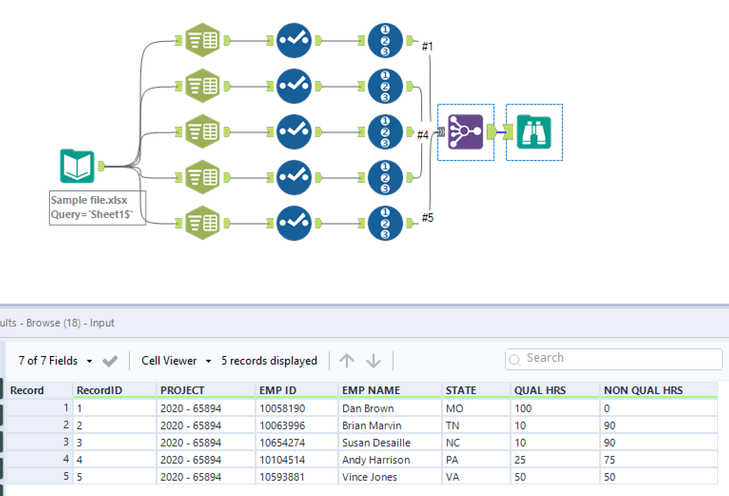Viewport: 729px width, 496px height.
Task: Select the Brian Marvin cell
Action: 390,425
